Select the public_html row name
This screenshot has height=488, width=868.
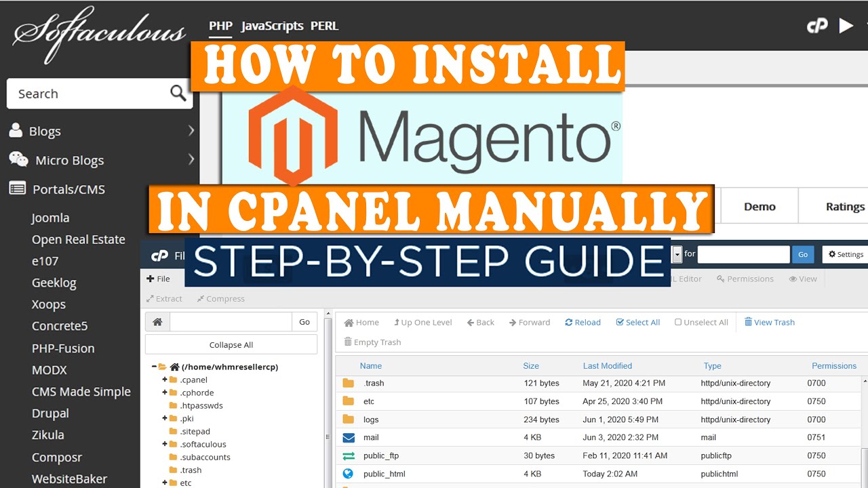(384, 474)
